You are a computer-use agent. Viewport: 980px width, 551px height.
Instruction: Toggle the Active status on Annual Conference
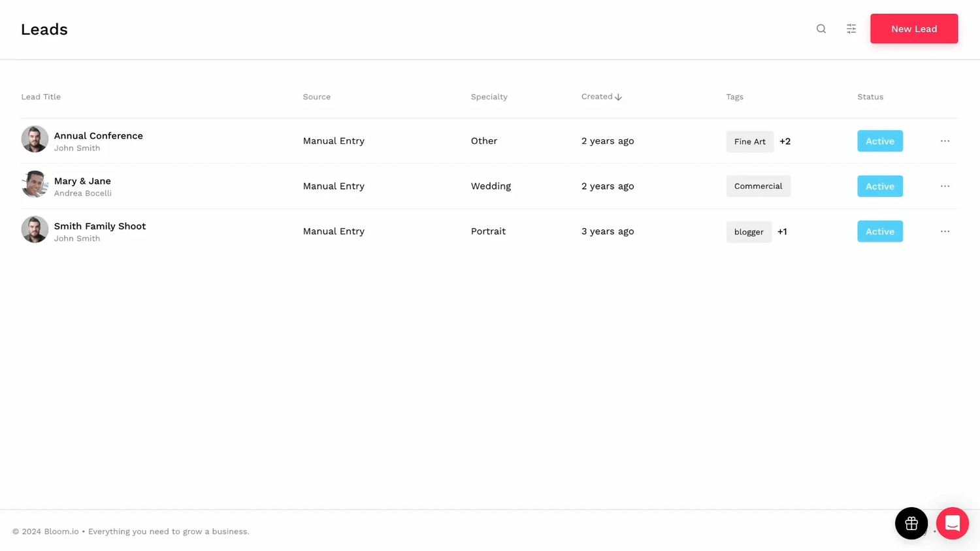click(879, 141)
